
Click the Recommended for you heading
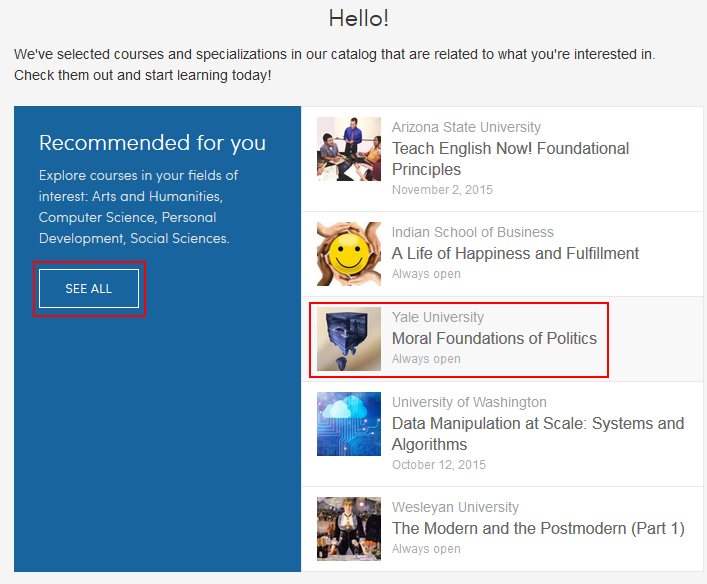(x=152, y=143)
